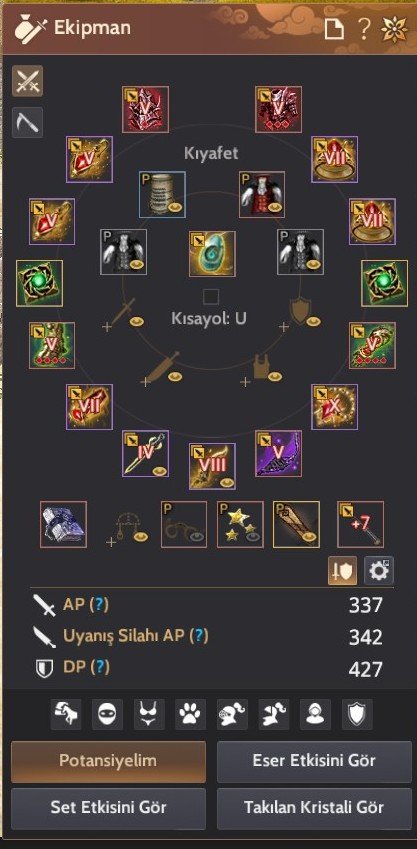Click the +7 tool item slot

point(361,524)
